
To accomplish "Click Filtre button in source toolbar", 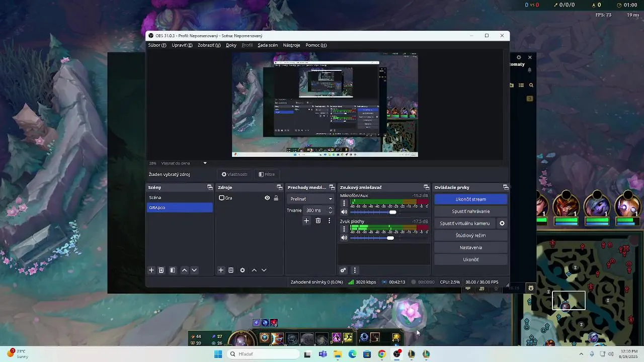I will tap(267, 174).
